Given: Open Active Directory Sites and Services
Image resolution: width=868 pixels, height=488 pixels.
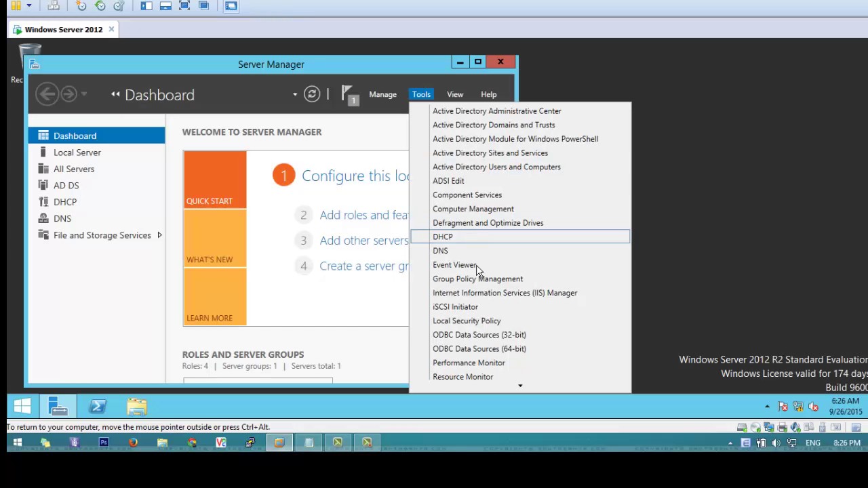Looking at the screenshot, I should tap(520, 152).
